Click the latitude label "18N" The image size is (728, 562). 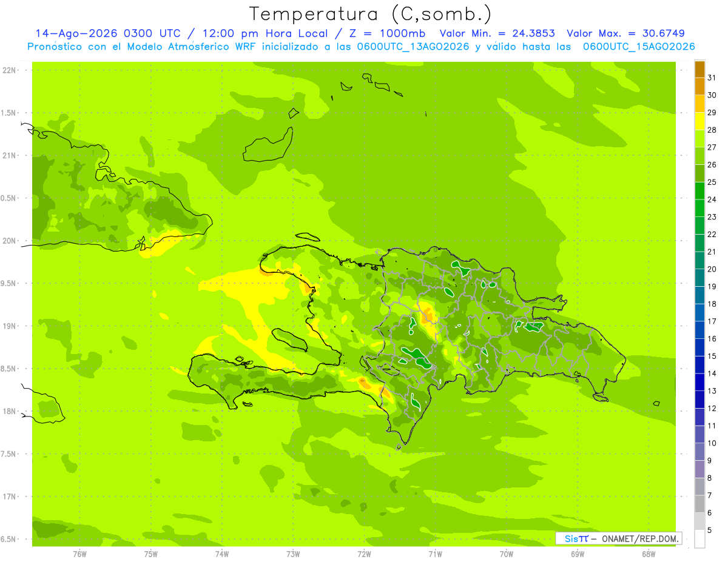(x=10, y=411)
